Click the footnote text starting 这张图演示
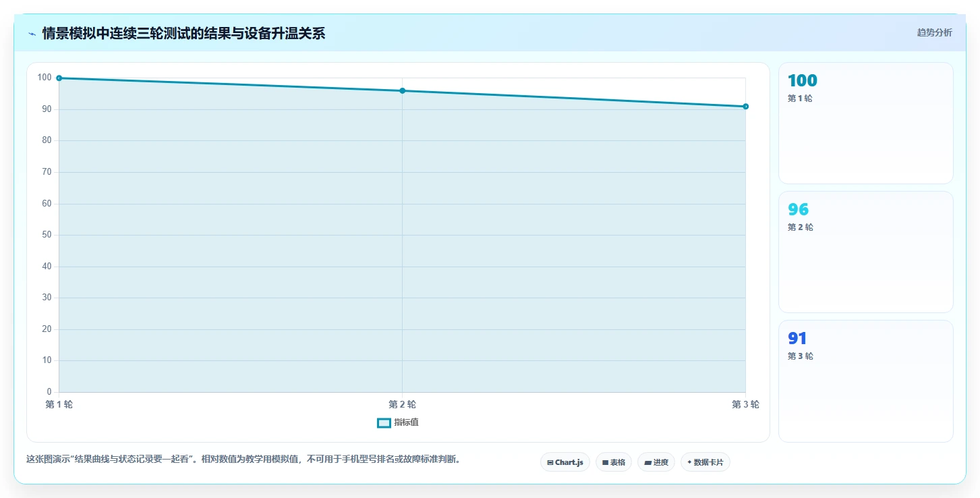This screenshot has width=980, height=498. pos(243,459)
